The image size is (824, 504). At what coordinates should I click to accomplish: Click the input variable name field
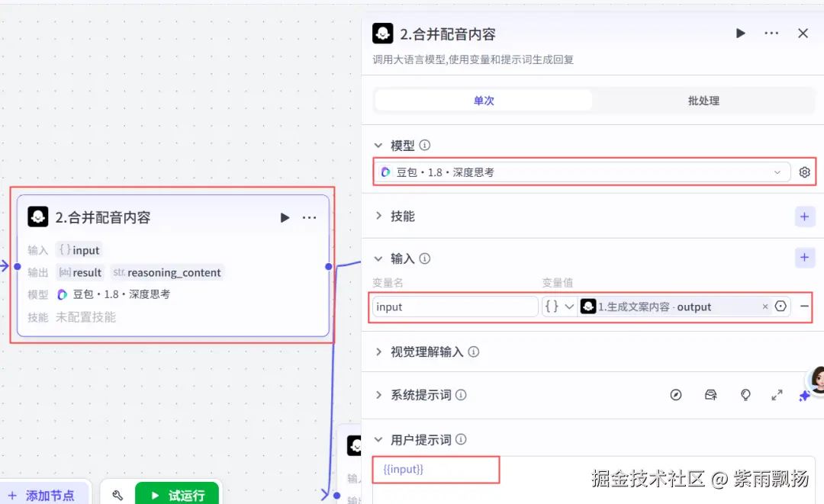coord(455,307)
